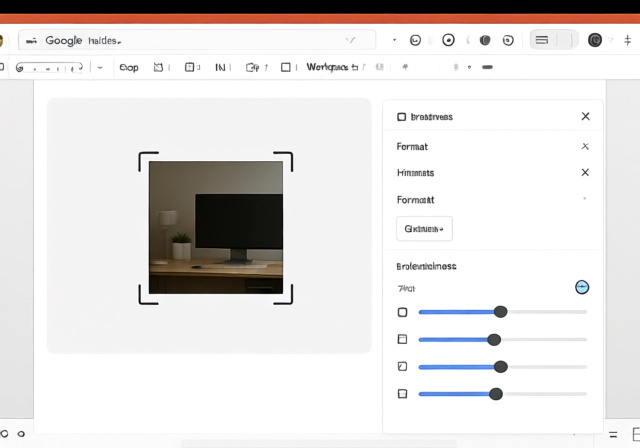
Task: Select the desk and monitor image
Action: click(215, 228)
